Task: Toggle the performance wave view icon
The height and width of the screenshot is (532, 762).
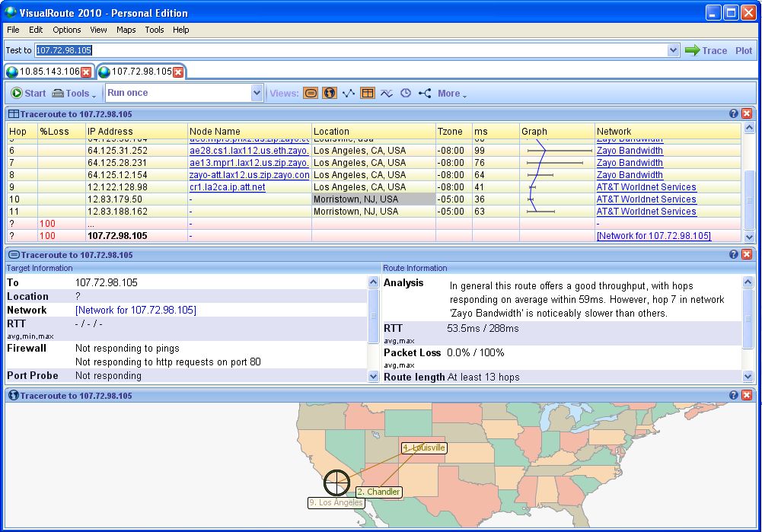Action: pyautogui.click(x=387, y=93)
